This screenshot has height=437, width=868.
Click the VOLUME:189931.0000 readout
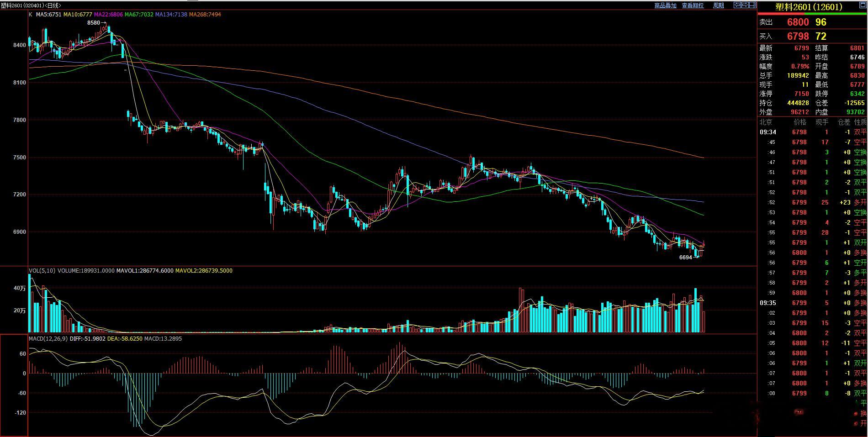86,271
